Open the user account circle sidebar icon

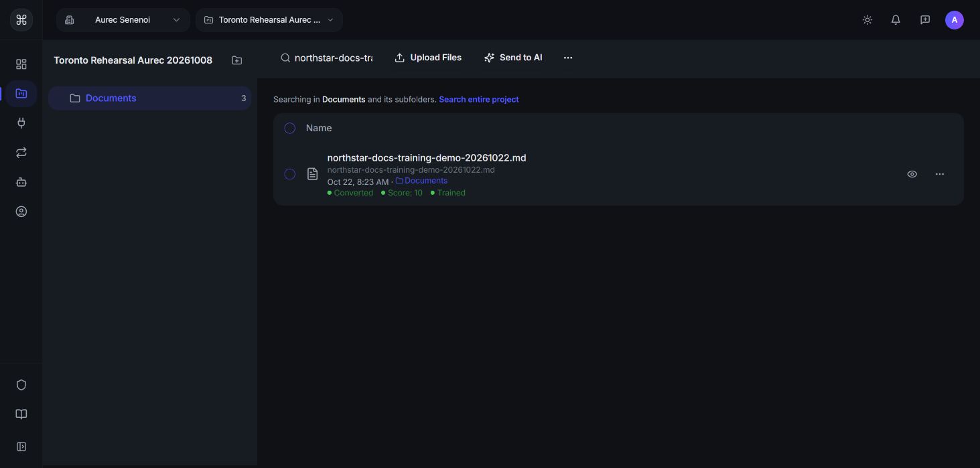point(21,212)
